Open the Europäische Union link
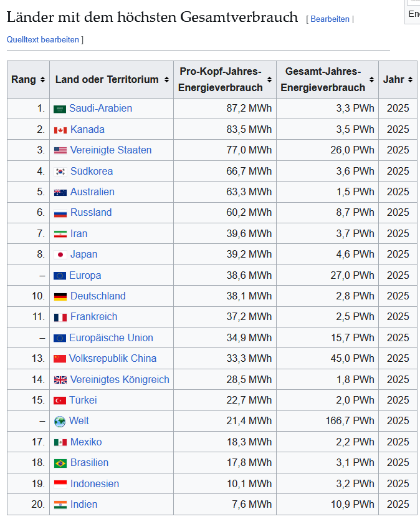Viewport: 420px width, 524px height. (x=111, y=338)
